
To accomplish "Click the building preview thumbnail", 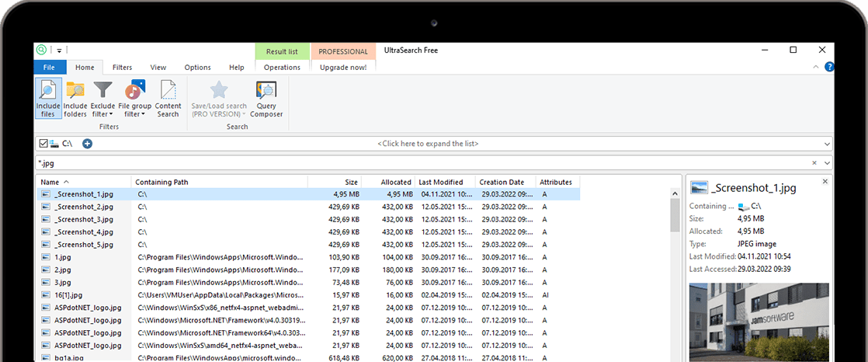I will click(759, 322).
